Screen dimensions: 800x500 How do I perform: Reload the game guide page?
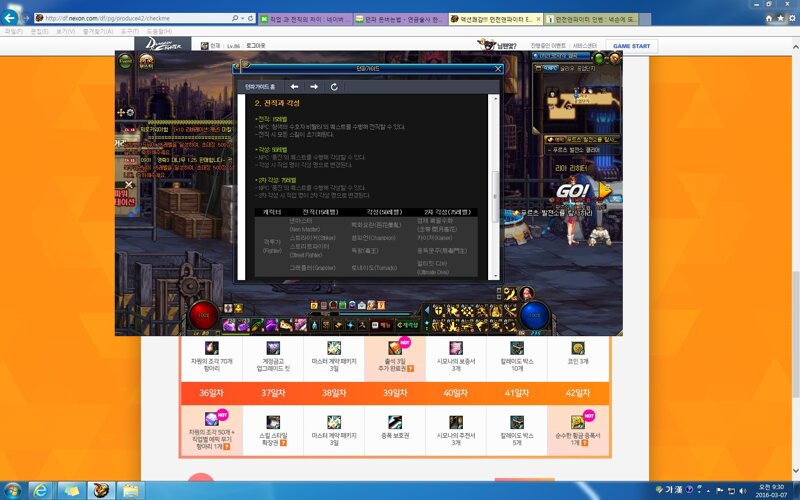point(334,87)
